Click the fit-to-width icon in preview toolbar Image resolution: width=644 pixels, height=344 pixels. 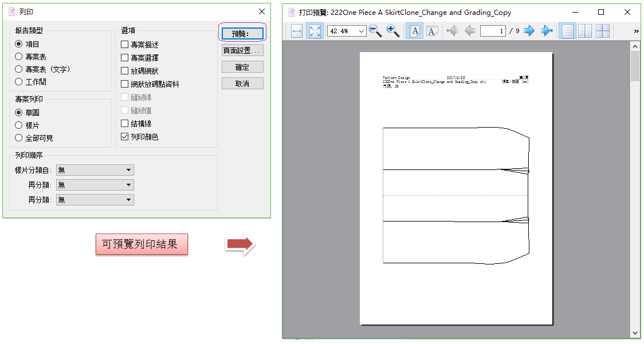(x=297, y=31)
